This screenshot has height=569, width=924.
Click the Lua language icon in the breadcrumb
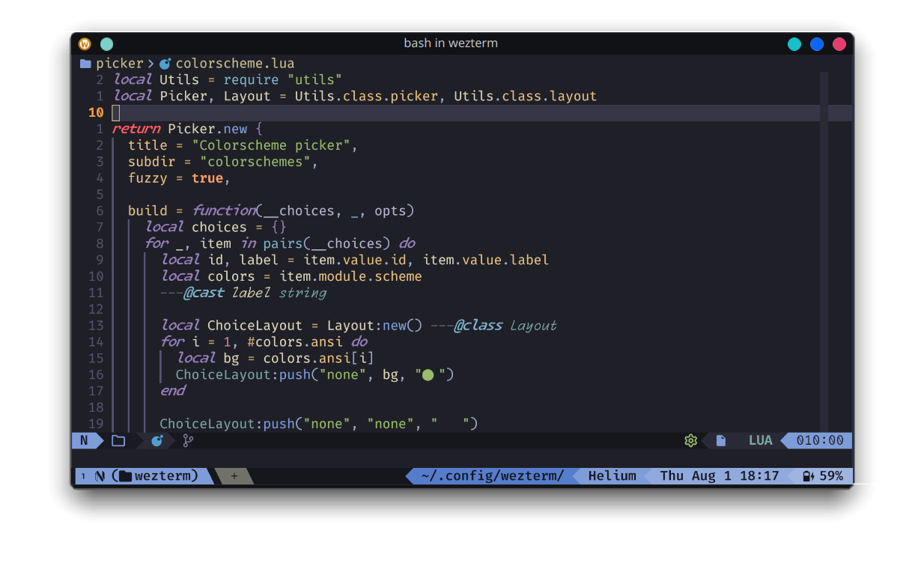(166, 63)
